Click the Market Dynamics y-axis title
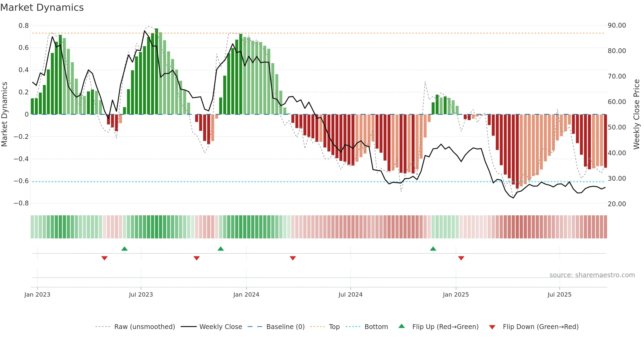The height and width of the screenshot is (362, 644). [x=4, y=114]
